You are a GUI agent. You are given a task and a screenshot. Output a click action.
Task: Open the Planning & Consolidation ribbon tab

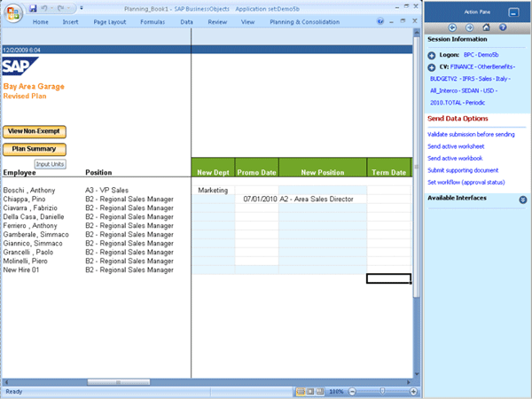[x=305, y=22]
